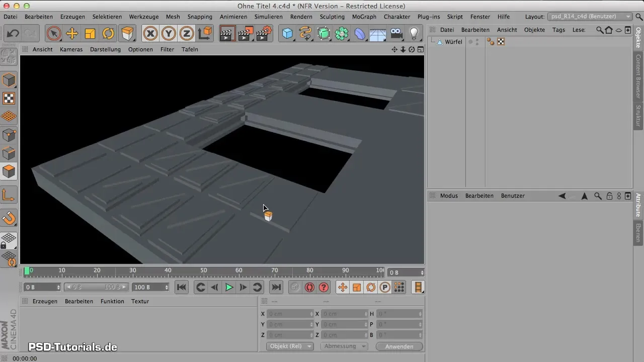The width and height of the screenshot is (644, 362).
Task: Open the Sculpting menu
Action: pyautogui.click(x=332, y=17)
